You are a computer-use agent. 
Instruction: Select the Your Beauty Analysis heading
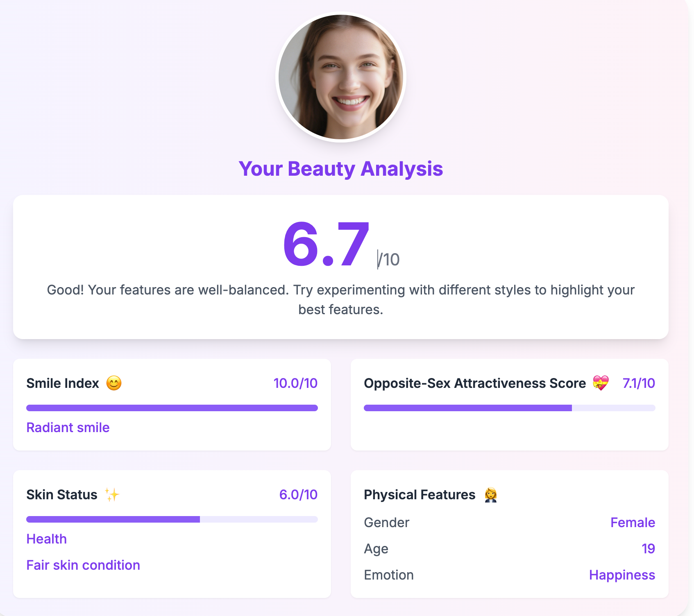pos(341,169)
